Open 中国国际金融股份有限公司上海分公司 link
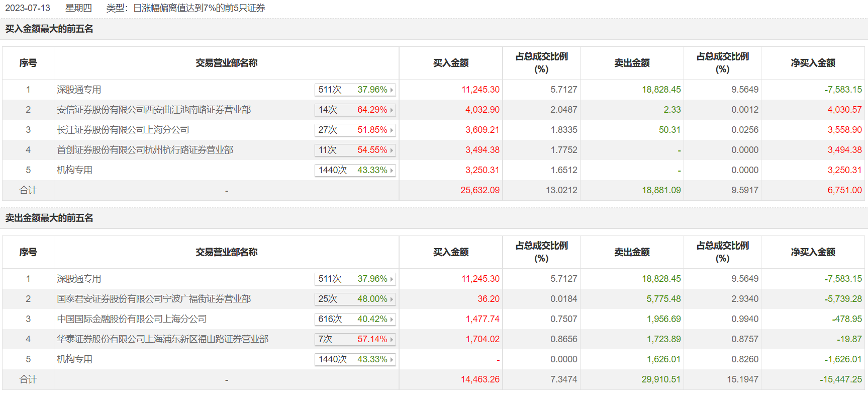This screenshot has height=393, width=868. (x=132, y=319)
